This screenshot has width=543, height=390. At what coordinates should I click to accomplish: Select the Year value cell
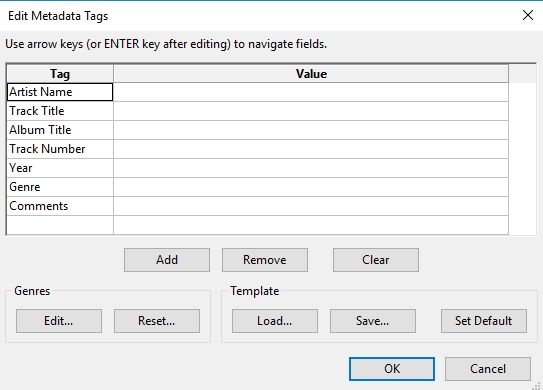[x=311, y=168]
